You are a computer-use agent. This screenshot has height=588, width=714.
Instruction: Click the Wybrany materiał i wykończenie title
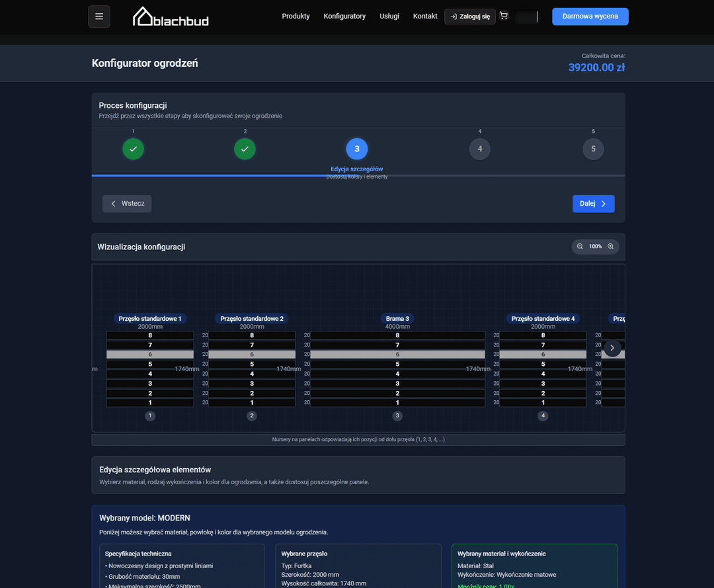tap(501, 554)
